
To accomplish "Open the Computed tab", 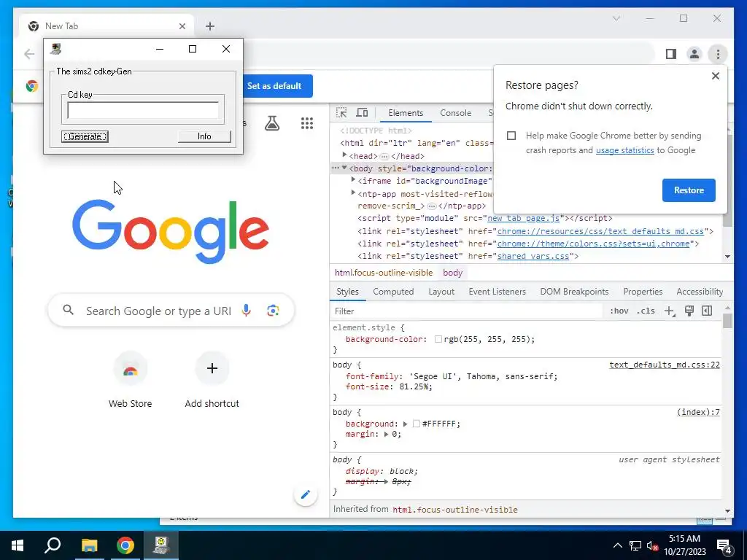I will (393, 292).
